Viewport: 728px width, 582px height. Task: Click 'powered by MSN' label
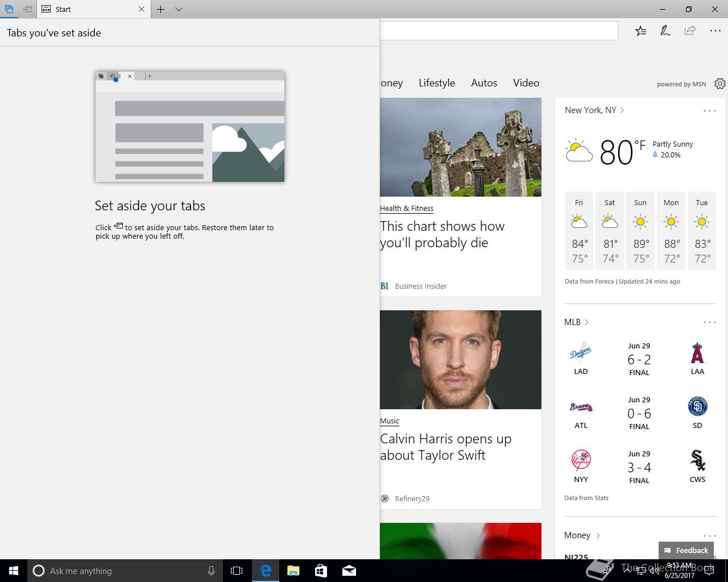(x=681, y=84)
